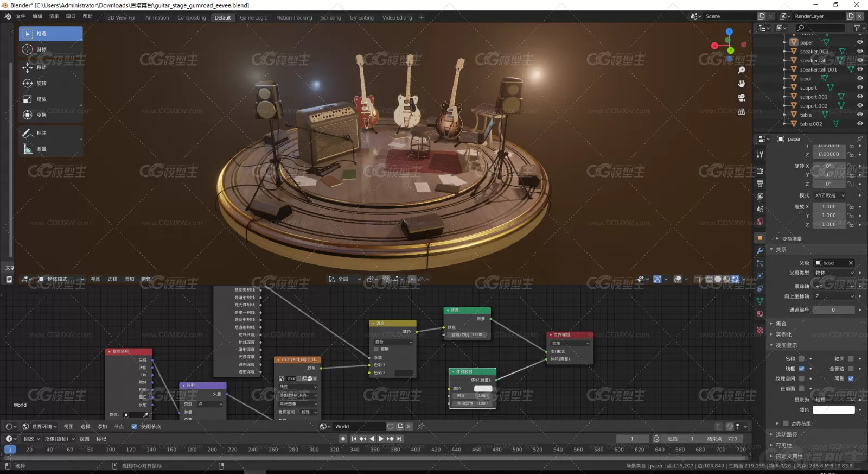Select the Scale (缩放) tool
868x474 pixels.
tap(51, 99)
